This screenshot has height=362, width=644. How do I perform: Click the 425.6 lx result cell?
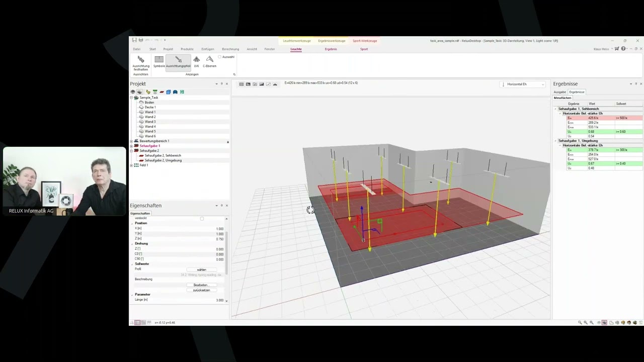(x=601, y=118)
